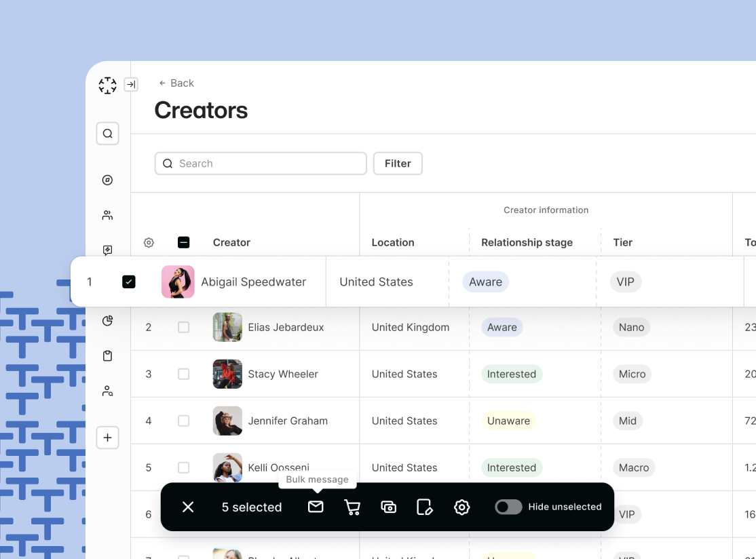Open creator name Stacy Wheeler
This screenshot has height=559, width=756.
click(x=283, y=374)
